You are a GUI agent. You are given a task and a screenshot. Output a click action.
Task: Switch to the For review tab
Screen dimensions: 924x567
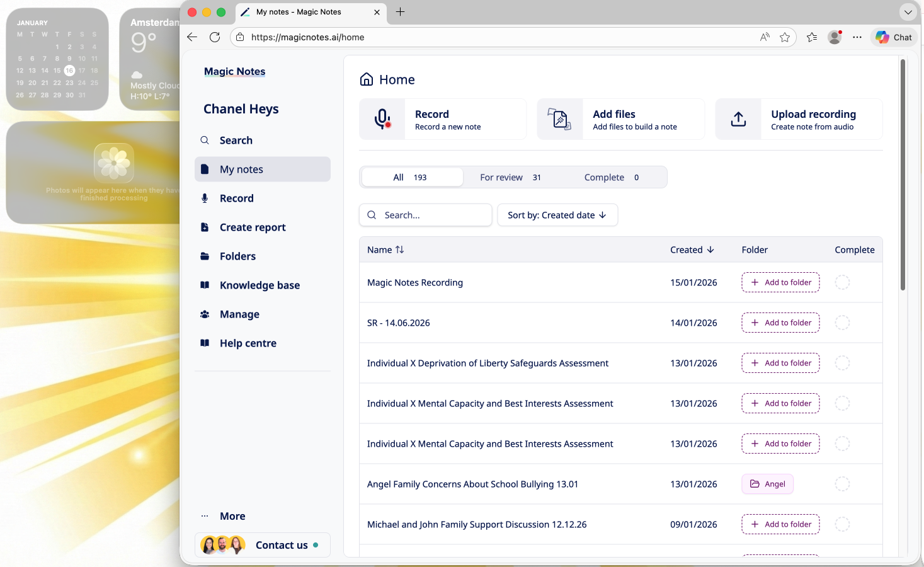510,178
